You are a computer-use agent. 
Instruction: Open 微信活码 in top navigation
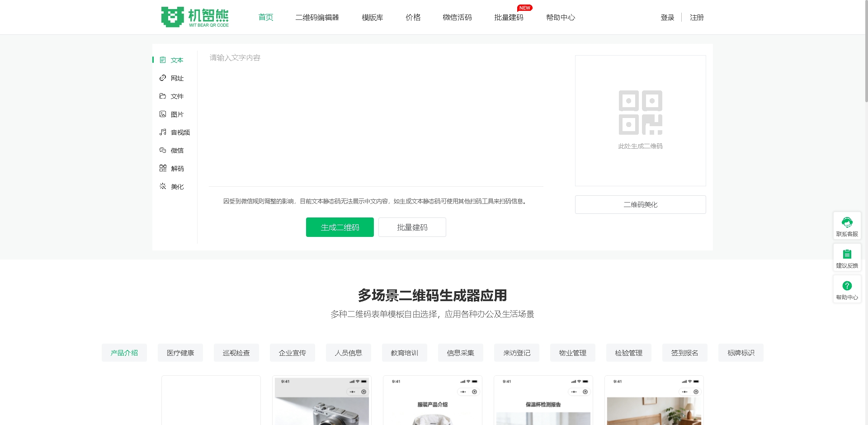point(458,17)
